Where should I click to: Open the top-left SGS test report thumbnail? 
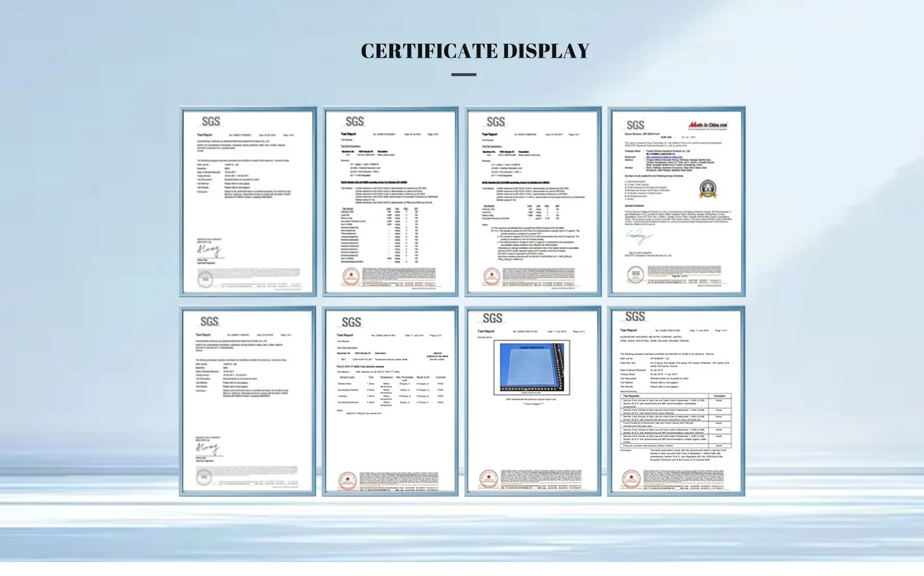coord(248,201)
